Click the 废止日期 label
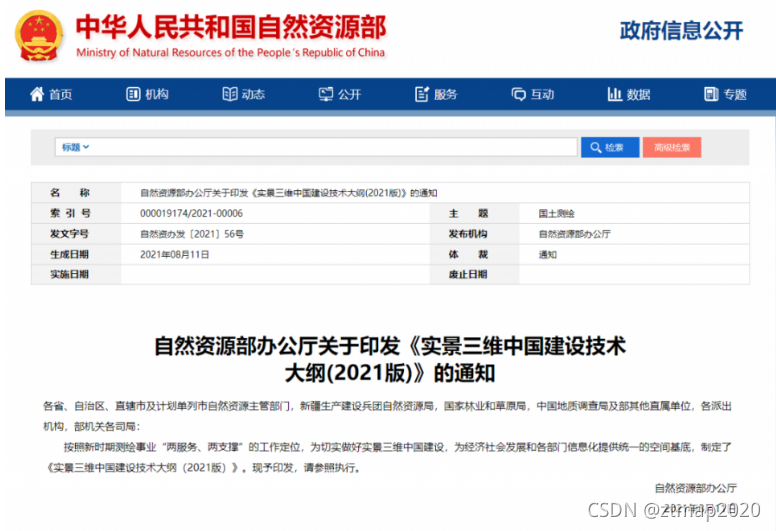The image size is (776, 531). 468,274
